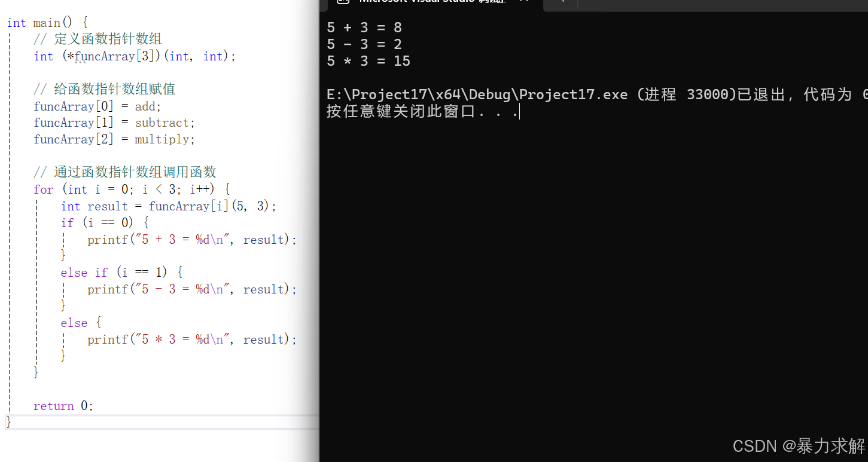Click console output line '5 * 3 = 15'
This screenshot has height=462, width=868.
(x=368, y=61)
